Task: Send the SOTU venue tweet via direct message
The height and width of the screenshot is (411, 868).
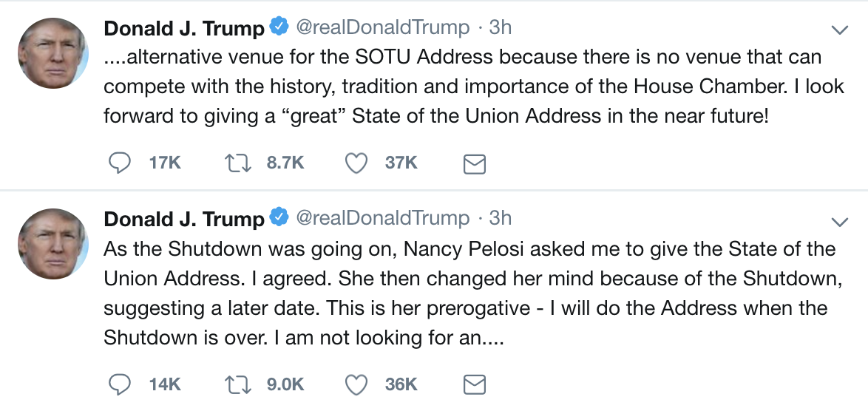Action: (474, 163)
